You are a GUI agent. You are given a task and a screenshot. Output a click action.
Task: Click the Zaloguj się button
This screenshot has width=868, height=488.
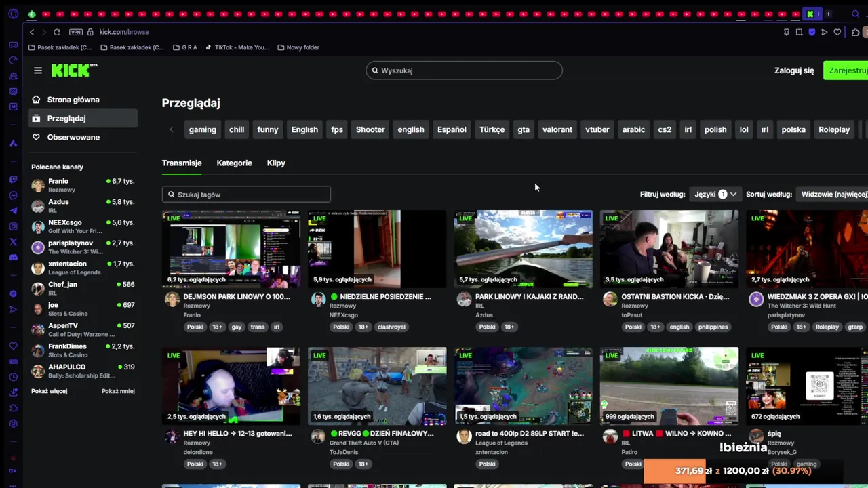pos(794,70)
